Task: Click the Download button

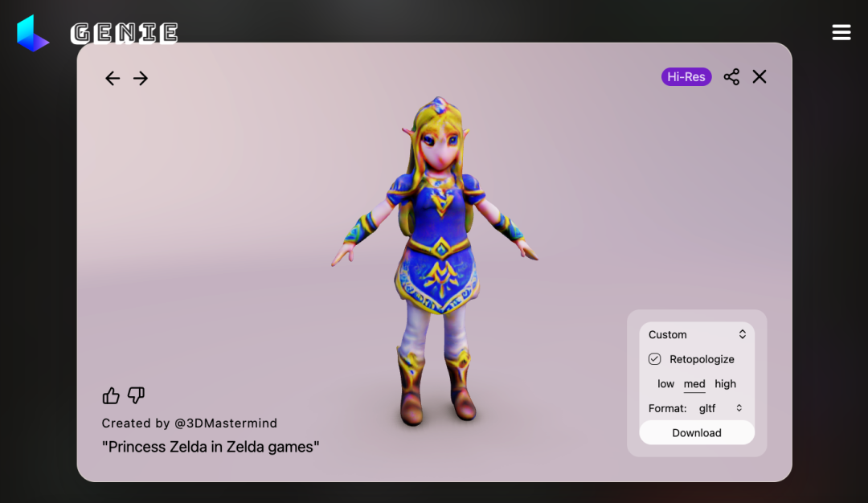Action: 697,433
